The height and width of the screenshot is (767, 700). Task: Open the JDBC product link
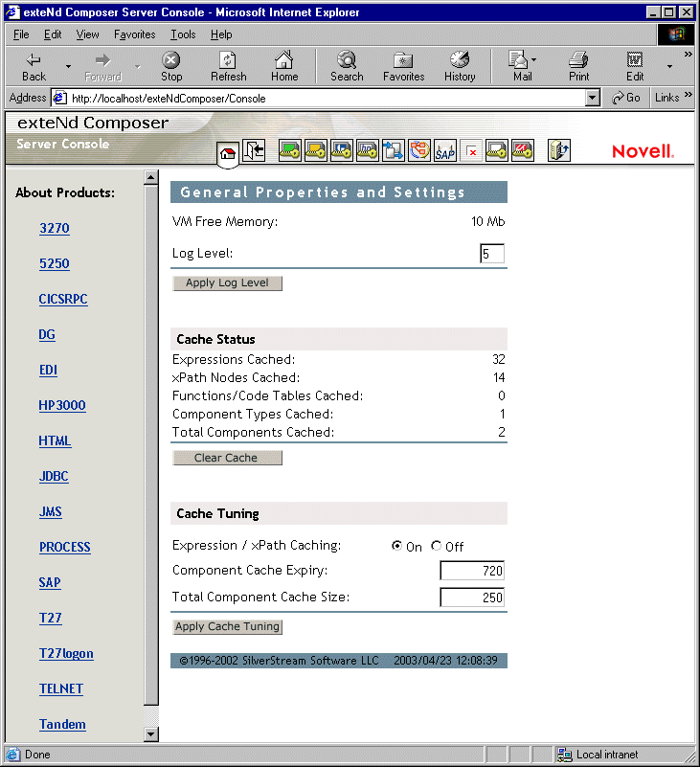pos(54,477)
